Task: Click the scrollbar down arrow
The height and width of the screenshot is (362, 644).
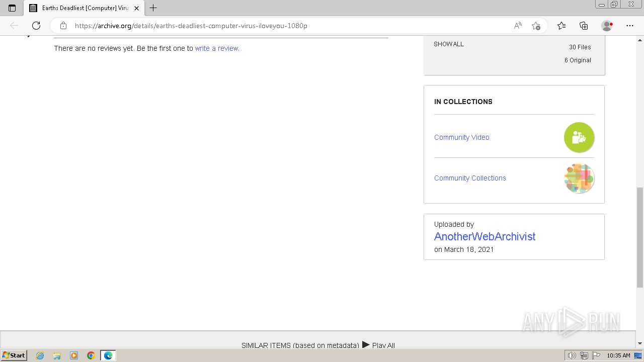Action: pos(640,343)
